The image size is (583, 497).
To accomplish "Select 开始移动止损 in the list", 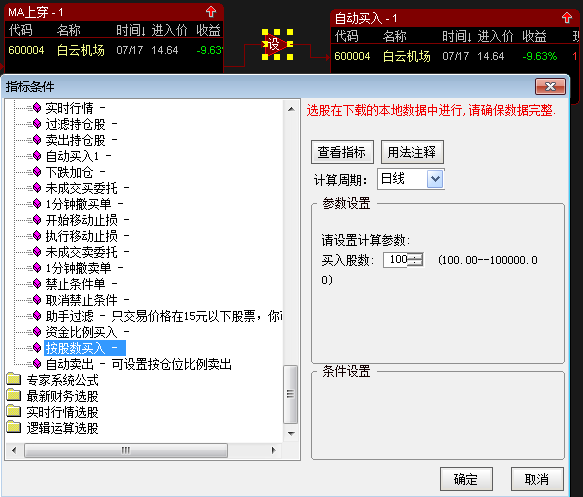I will pos(81,220).
